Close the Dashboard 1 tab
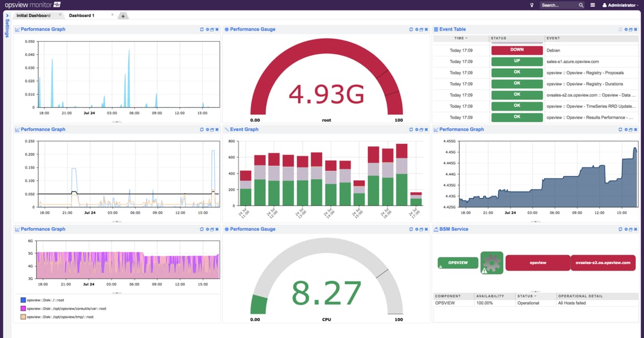 [x=112, y=15]
